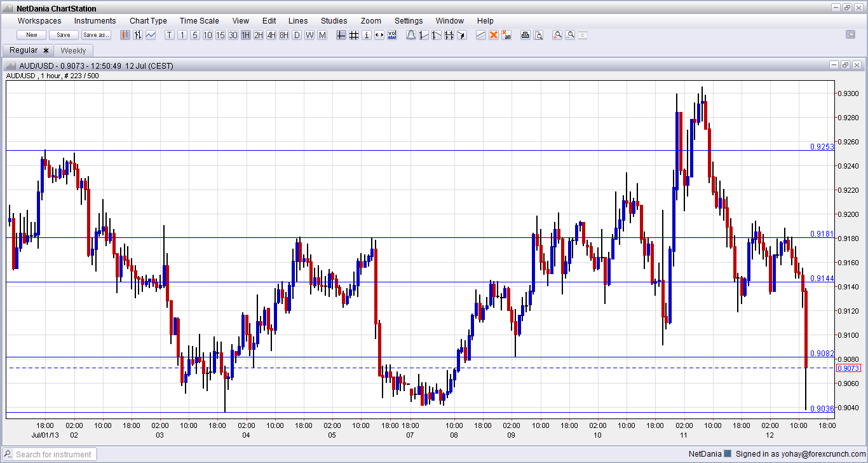868x463 pixels.
Task: Select the 30 minute time scale
Action: [233, 35]
